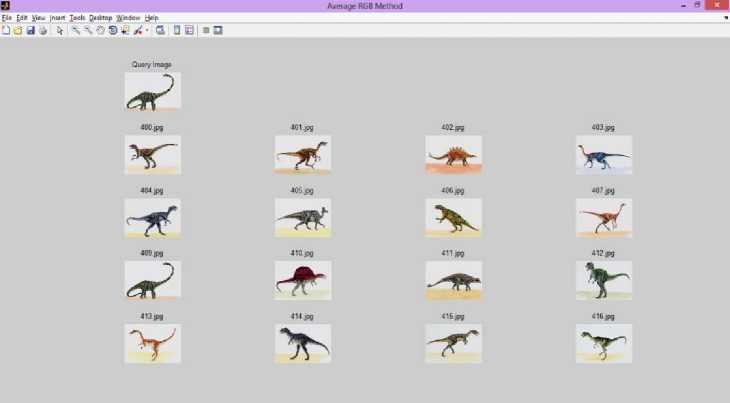Select the Data Cursor tool
730x403 pixels.
125,30
